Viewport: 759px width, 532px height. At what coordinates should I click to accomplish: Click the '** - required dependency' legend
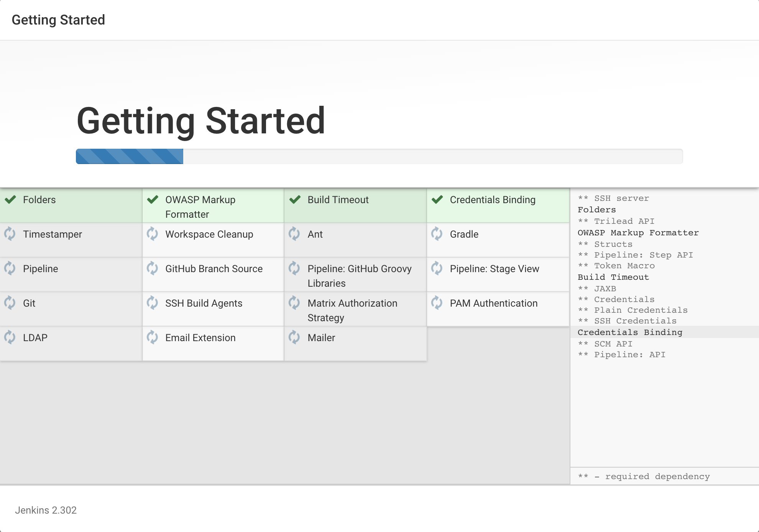[644, 476]
